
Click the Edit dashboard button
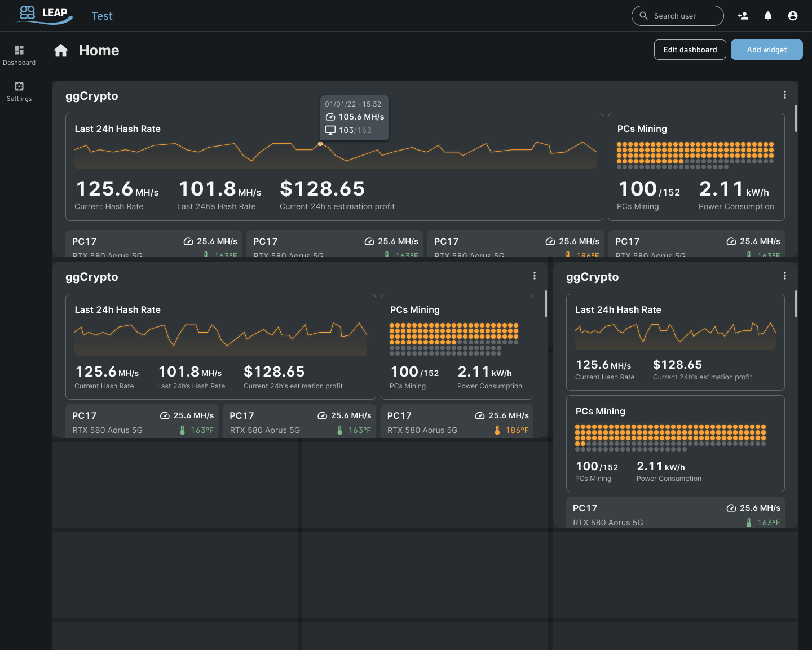(690, 50)
